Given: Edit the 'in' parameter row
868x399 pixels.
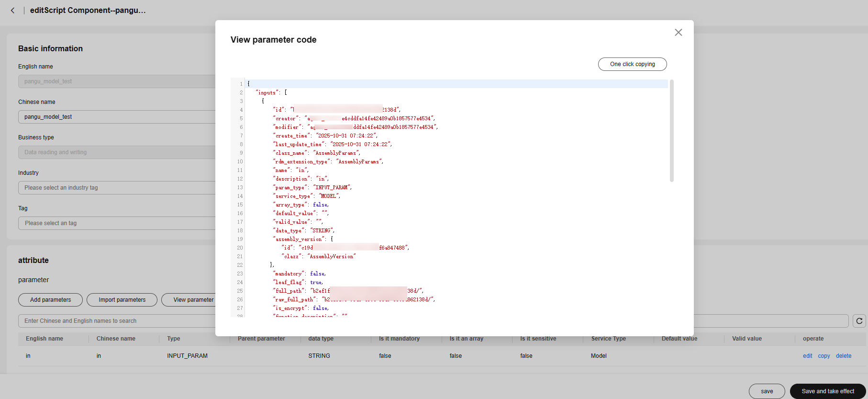Looking at the screenshot, I should (x=807, y=356).
